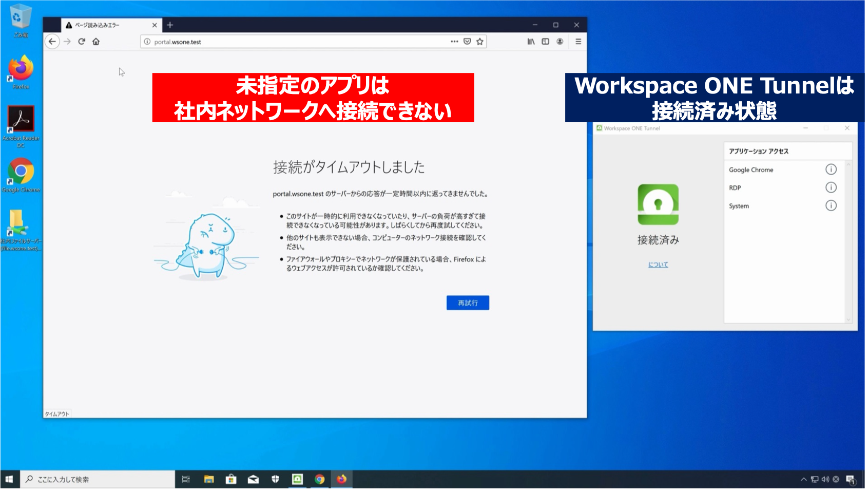The width and height of the screenshot is (868, 489).
Task: Save page to Pocket
Action: 467,42
